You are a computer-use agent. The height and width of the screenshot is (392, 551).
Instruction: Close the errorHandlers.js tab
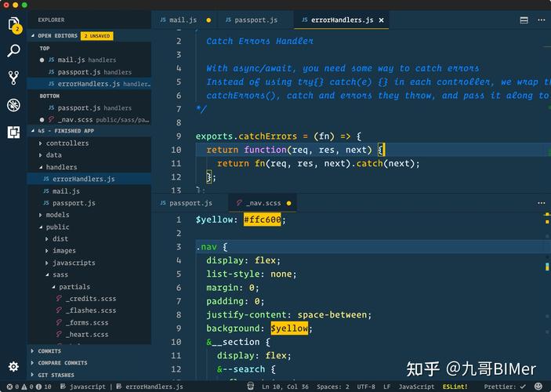381,20
